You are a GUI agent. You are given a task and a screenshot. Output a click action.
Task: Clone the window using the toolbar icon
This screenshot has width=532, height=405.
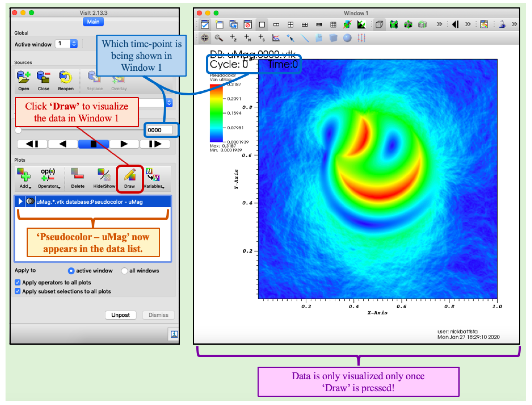pyautogui.click(x=233, y=25)
